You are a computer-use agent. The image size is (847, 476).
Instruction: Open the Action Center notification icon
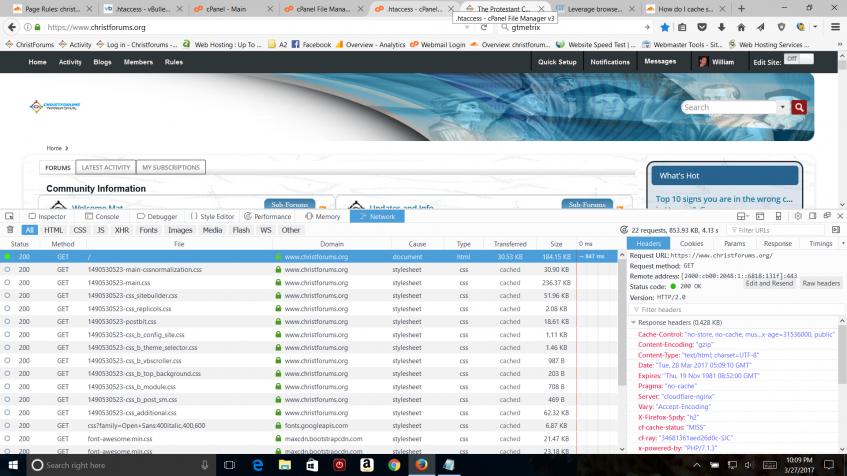829,465
